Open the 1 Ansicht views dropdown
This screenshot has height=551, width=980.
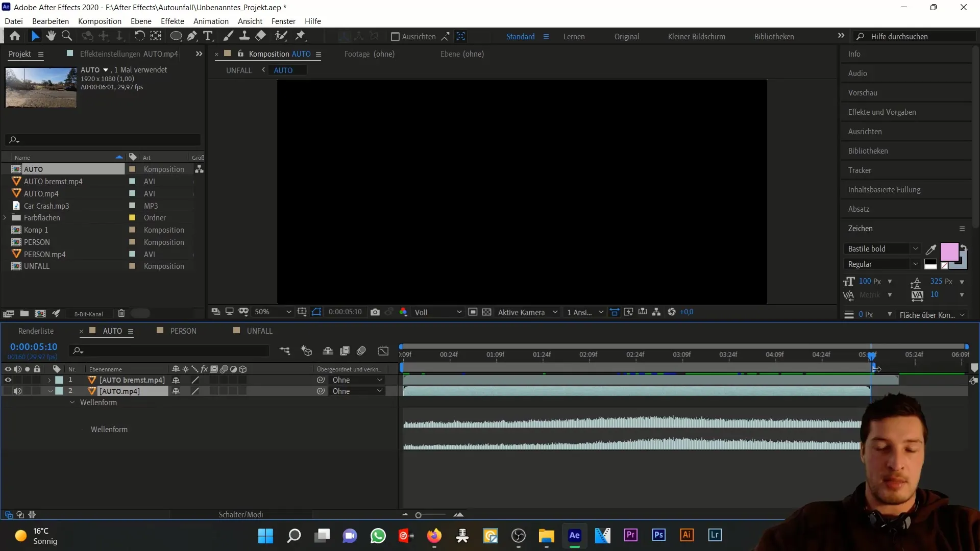tap(585, 312)
